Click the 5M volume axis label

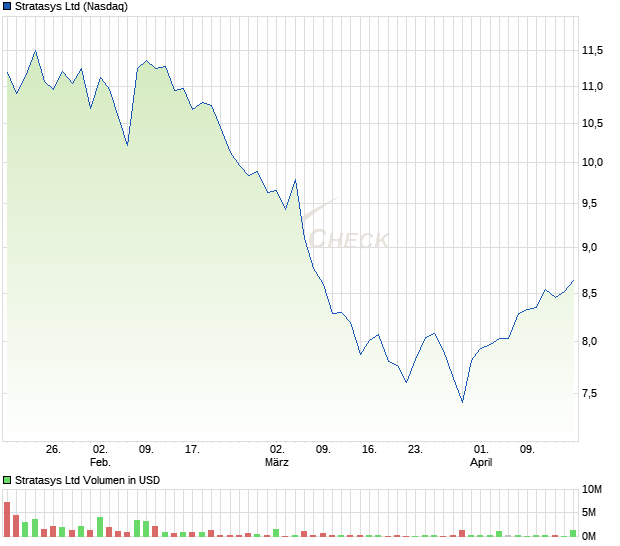pos(588,512)
